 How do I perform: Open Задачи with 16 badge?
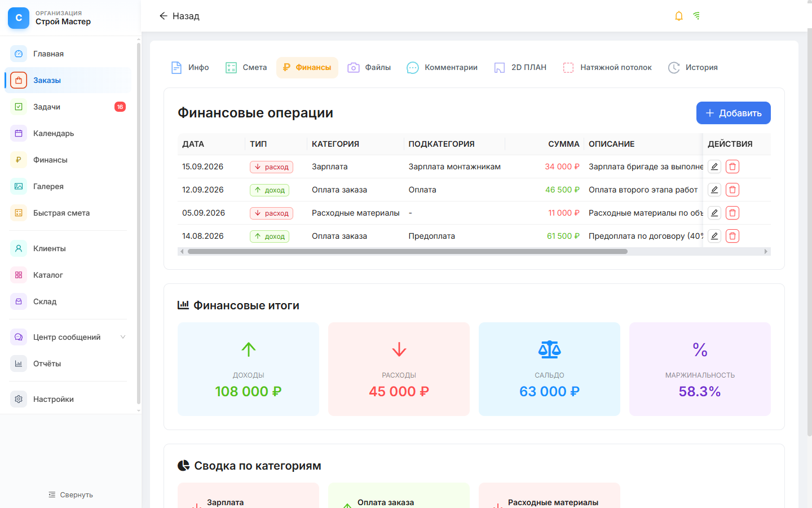pos(68,107)
